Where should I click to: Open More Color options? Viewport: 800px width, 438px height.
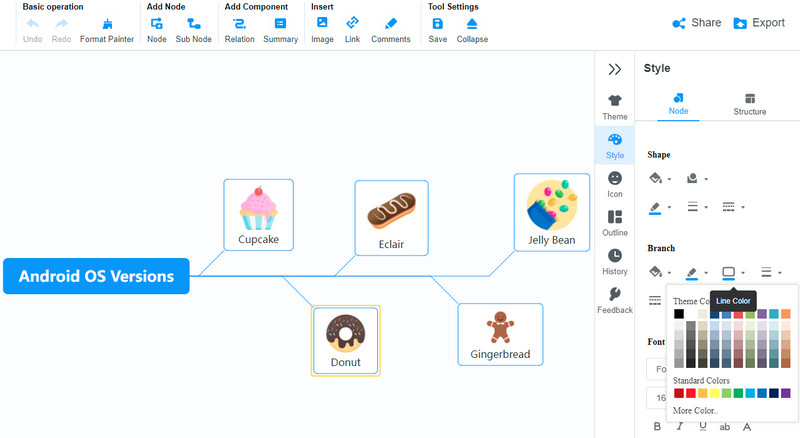(695, 410)
